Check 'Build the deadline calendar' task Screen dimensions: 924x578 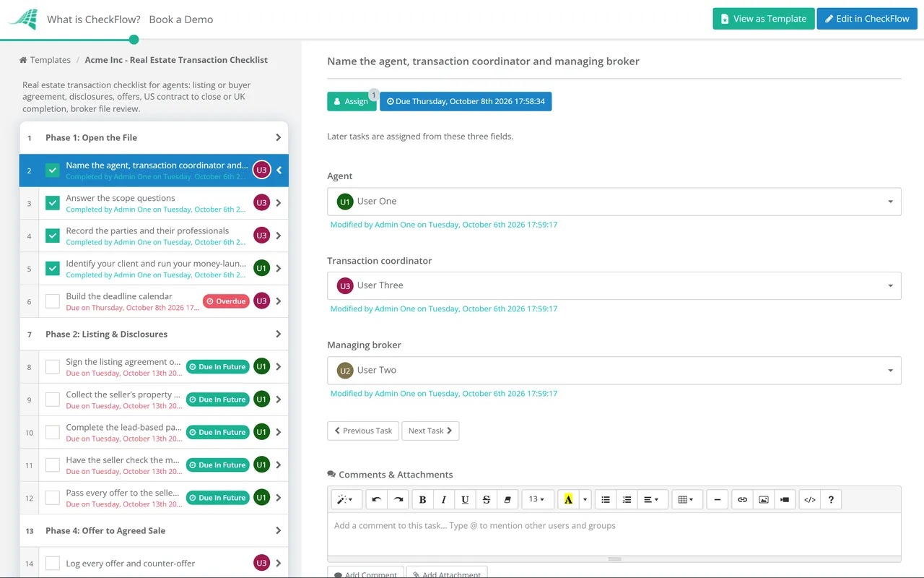[x=53, y=301]
